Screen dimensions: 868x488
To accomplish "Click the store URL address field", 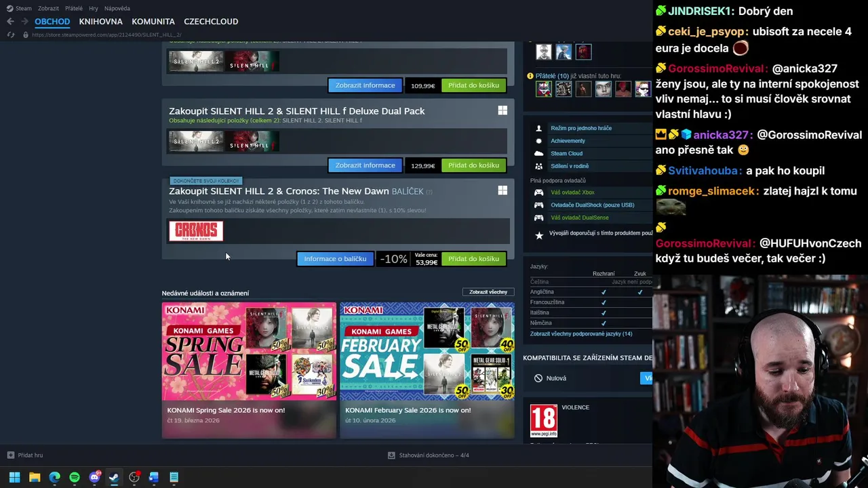I will [x=106, y=35].
